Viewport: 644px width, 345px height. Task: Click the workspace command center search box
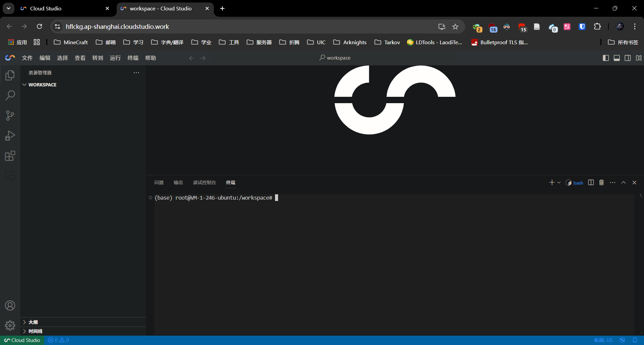click(335, 58)
